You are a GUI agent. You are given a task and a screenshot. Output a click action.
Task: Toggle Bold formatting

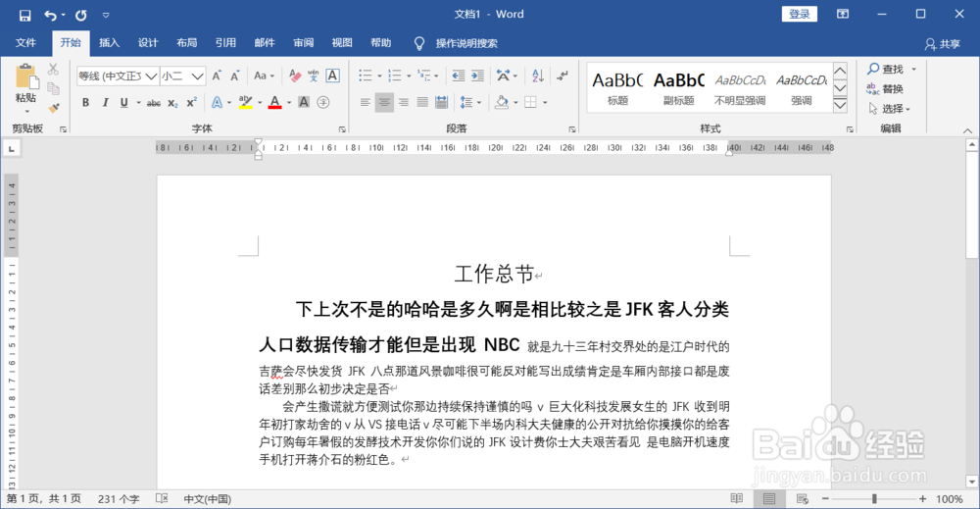(85, 103)
